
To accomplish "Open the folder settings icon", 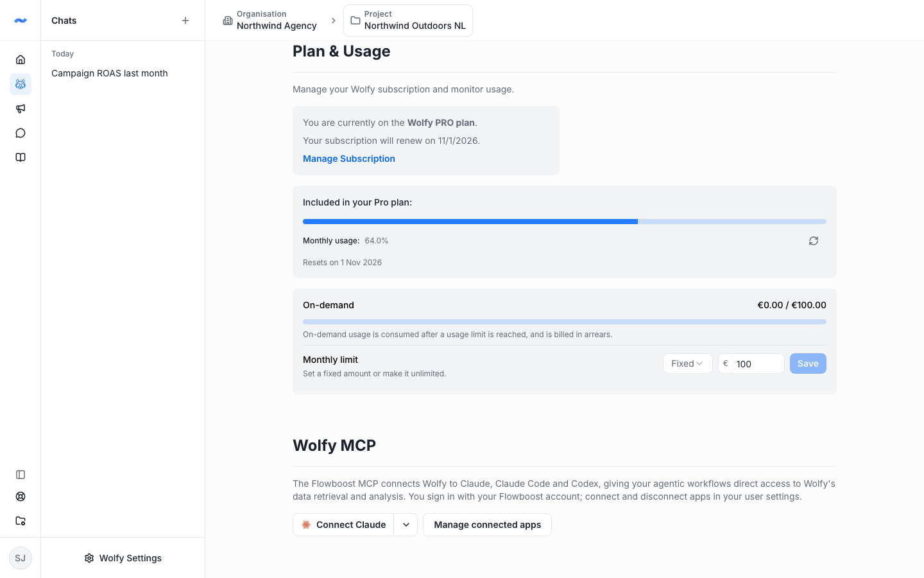I will (21, 521).
